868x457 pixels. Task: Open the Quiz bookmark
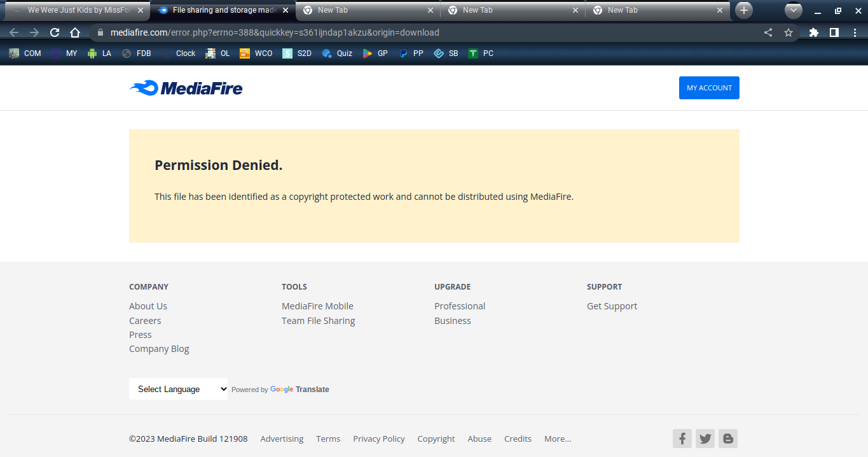tap(337, 53)
